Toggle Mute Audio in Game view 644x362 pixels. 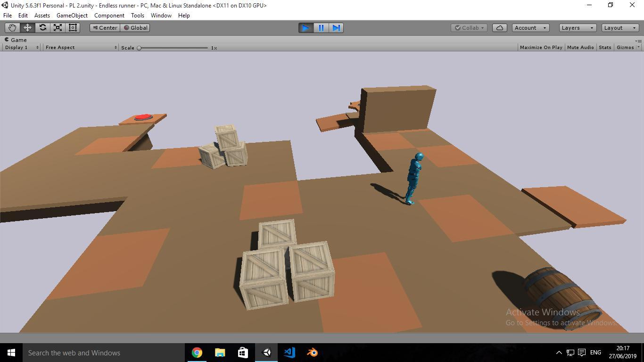(x=580, y=47)
